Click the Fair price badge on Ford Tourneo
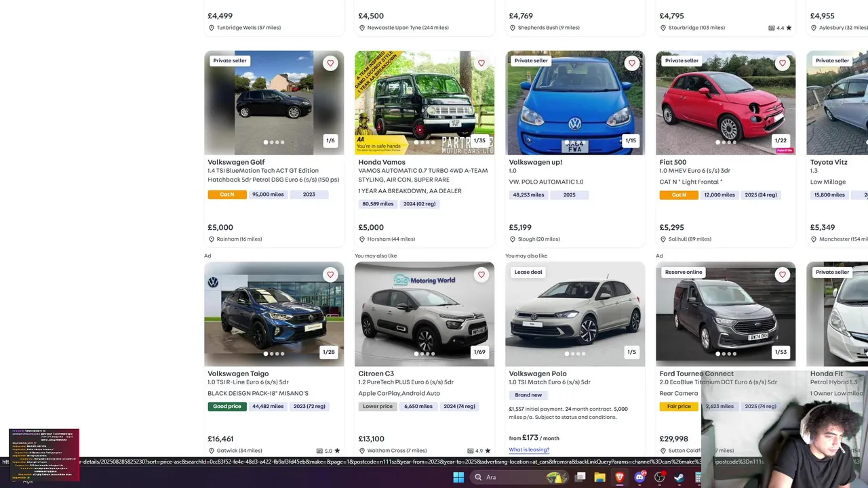868x488 pixels. pos(679,406)
